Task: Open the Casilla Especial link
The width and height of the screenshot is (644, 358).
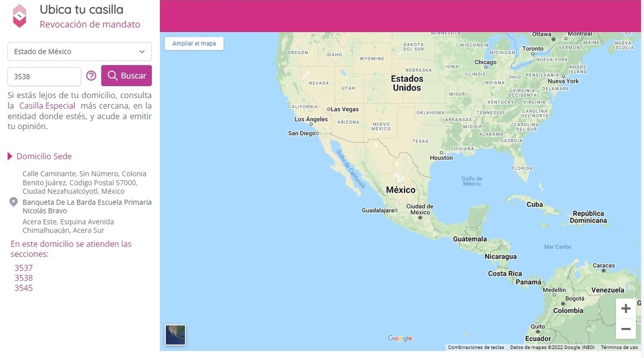Action: tap(47, 106)
